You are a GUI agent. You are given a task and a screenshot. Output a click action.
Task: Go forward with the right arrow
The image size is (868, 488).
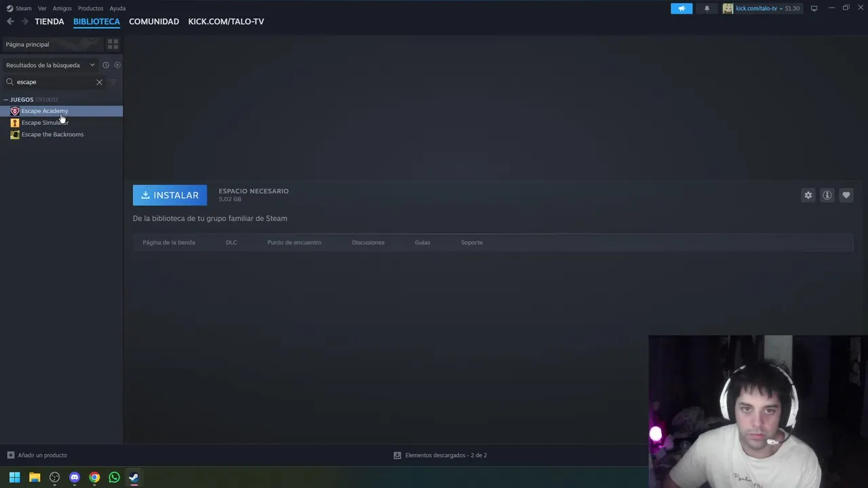pyautogui.click(x=25, y=22)
